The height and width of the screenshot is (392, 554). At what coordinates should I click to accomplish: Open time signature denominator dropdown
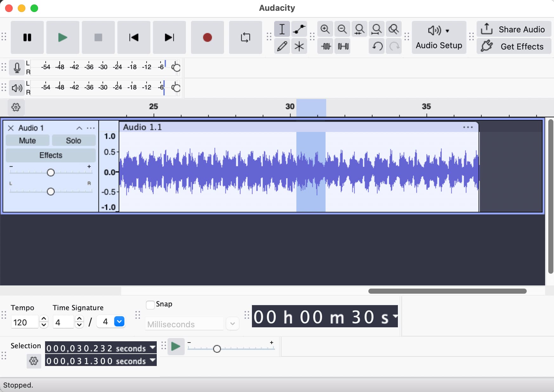119,322
